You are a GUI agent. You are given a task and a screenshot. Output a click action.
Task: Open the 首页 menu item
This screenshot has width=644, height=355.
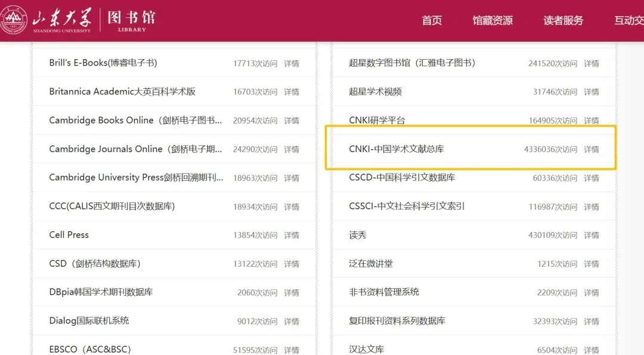432,20
